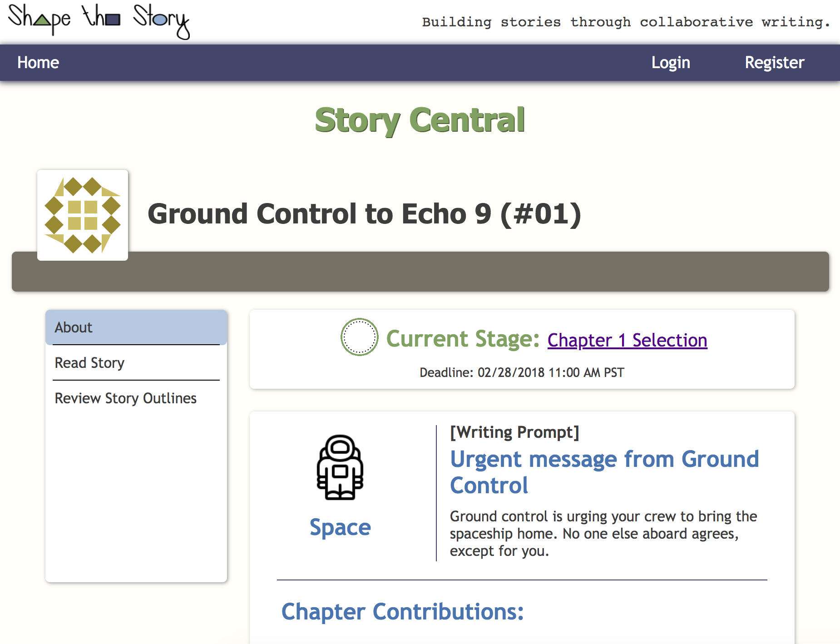The width and height of the screenshot is (840, 644).
Task: Click the dotted circle stage progress icon
Action: [x=359, y=337]
